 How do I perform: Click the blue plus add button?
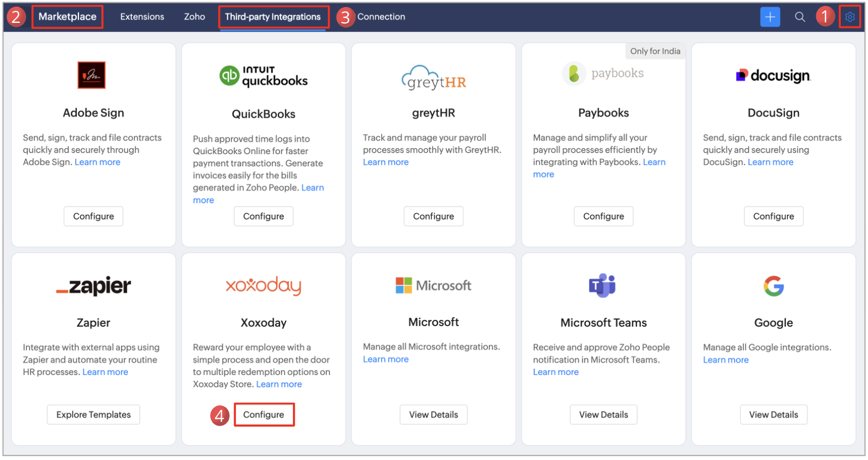click(770, 17)
